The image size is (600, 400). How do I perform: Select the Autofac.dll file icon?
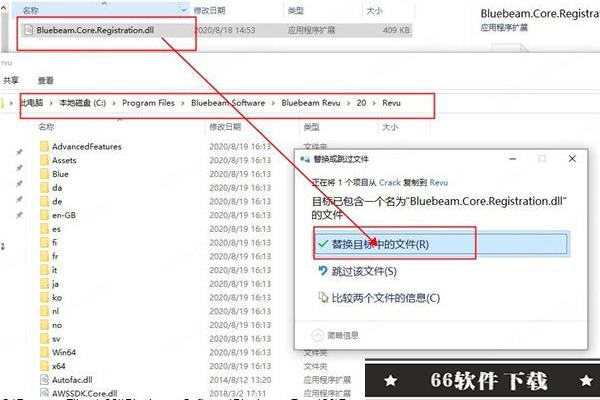click(x=44, y=380)
